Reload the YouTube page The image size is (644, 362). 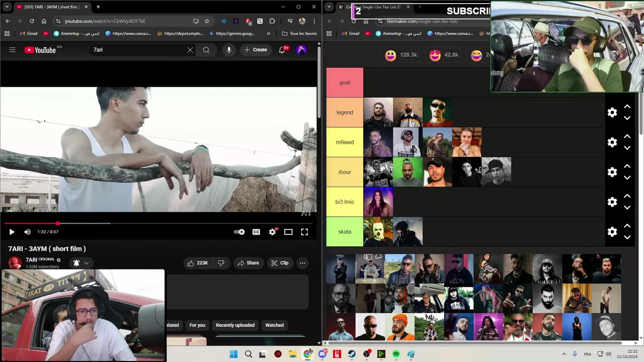32,21
